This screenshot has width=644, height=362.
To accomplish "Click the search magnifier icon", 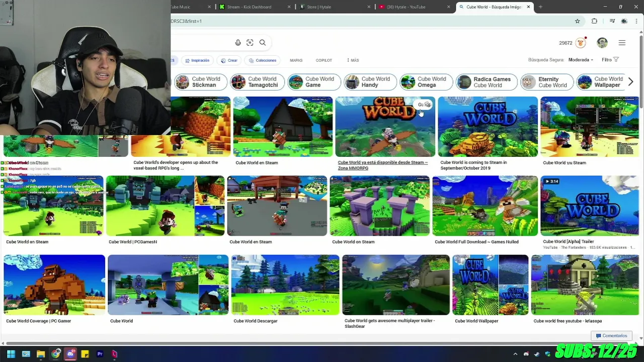I will click(x=262, y=43).
